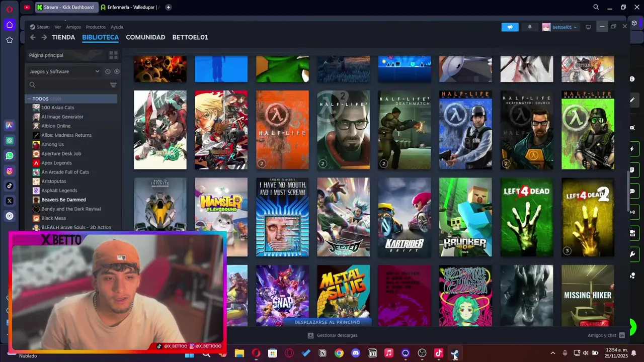Show ready-to-play games filter icon
This screenshot has height=362, width=644.
tap(117, 71)
